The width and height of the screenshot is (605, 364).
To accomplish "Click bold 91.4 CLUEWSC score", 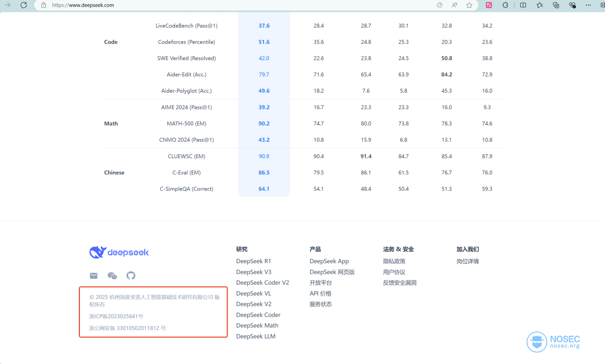I will click(366, 156).
